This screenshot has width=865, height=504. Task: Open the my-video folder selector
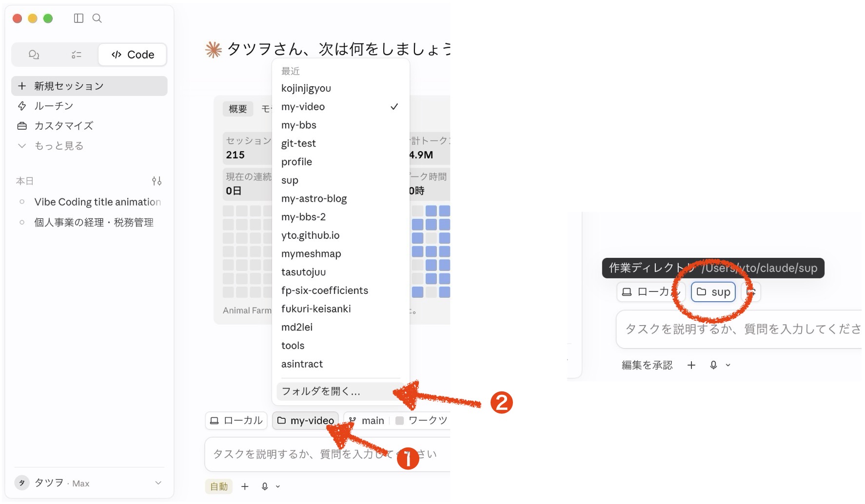306,421
